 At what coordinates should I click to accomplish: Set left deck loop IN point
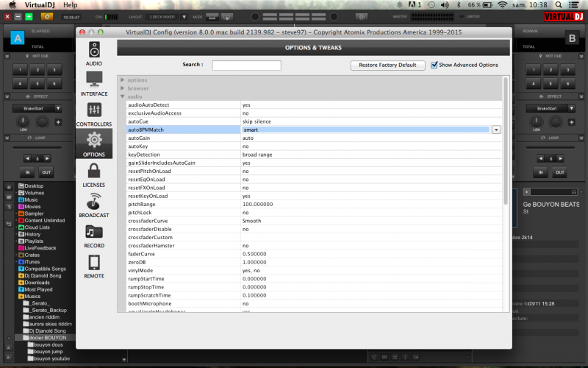27,172
